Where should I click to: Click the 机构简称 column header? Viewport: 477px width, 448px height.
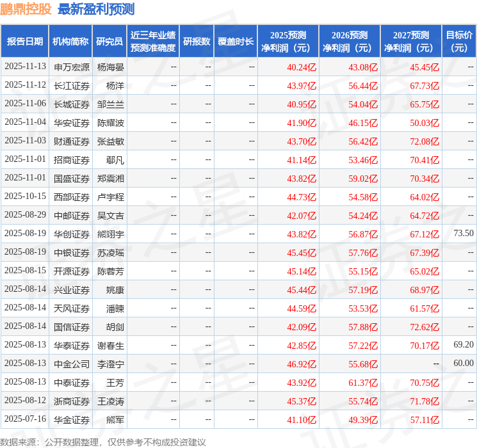click(x=70, y=41)
